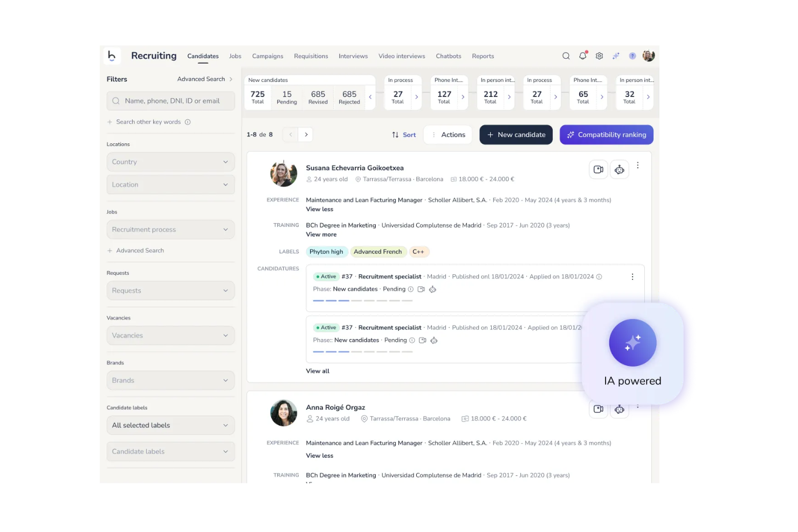Expand the Recruitment process dropdown
This screenshot has width=798, height=532.
[x=171, y=230]
